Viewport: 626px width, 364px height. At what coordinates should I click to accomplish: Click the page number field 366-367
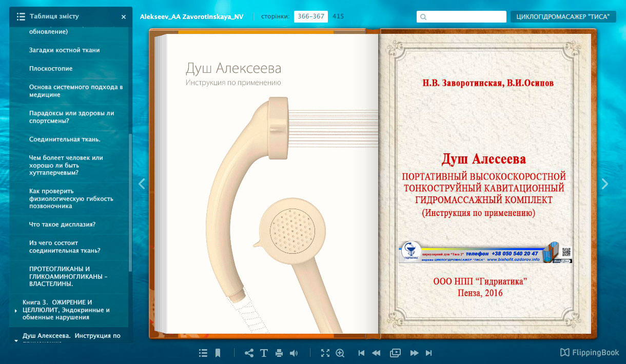[x=311, y=16]
